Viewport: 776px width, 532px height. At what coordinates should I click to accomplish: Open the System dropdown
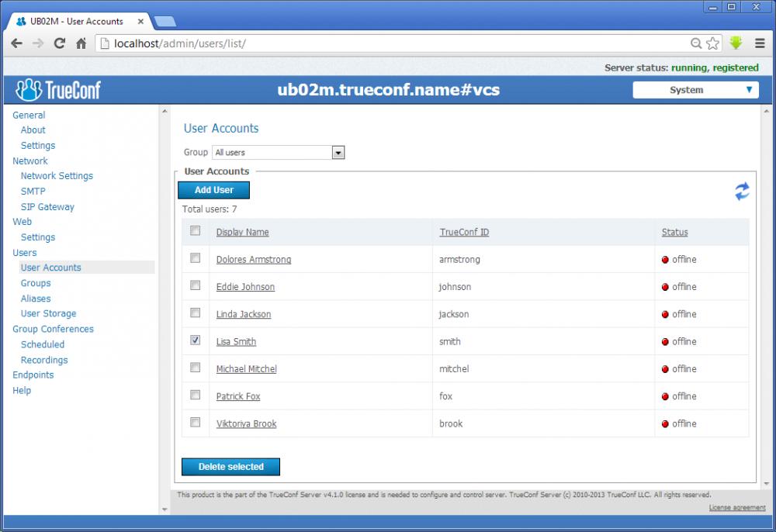tap(695, 89)
